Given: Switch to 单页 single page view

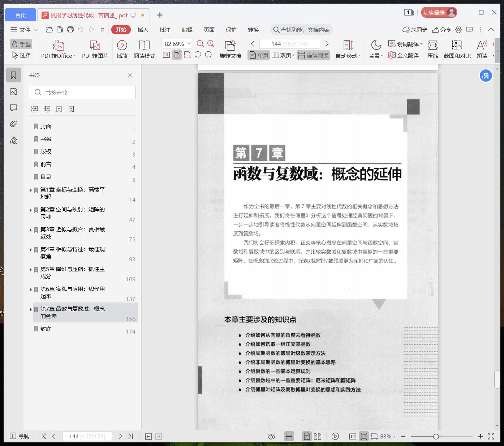Looking at the screenshot, I should click(x=259, y=55).
